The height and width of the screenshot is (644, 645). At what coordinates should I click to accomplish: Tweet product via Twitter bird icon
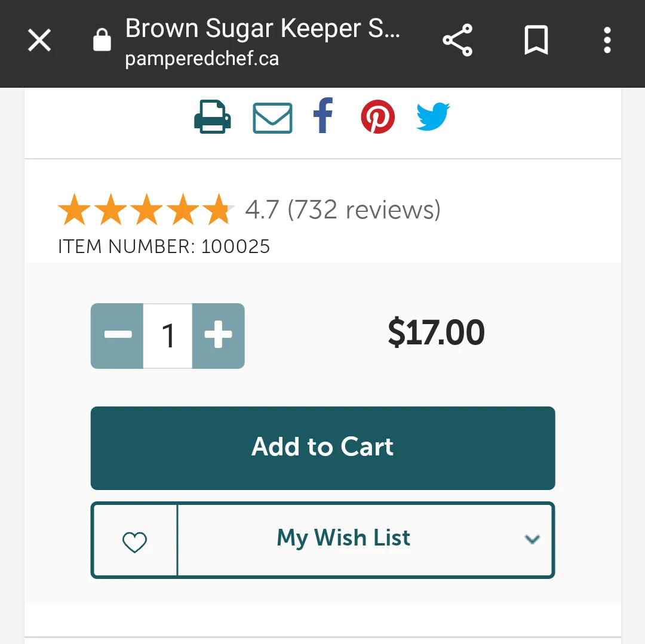click(433, 117)
